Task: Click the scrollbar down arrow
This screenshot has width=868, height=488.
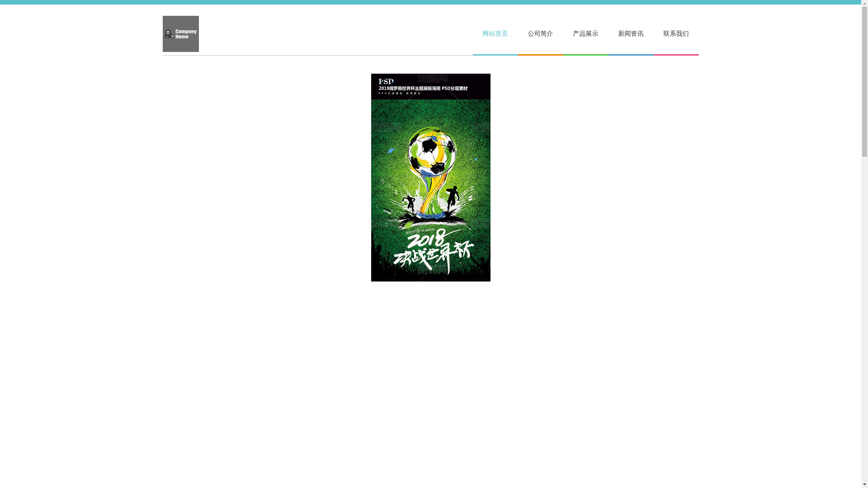Action: click(x=864, y=484)
